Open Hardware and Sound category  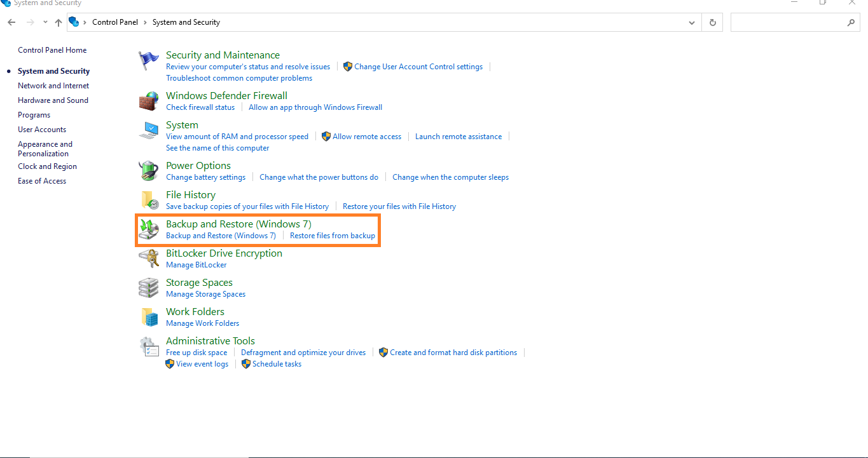[53, 100]
